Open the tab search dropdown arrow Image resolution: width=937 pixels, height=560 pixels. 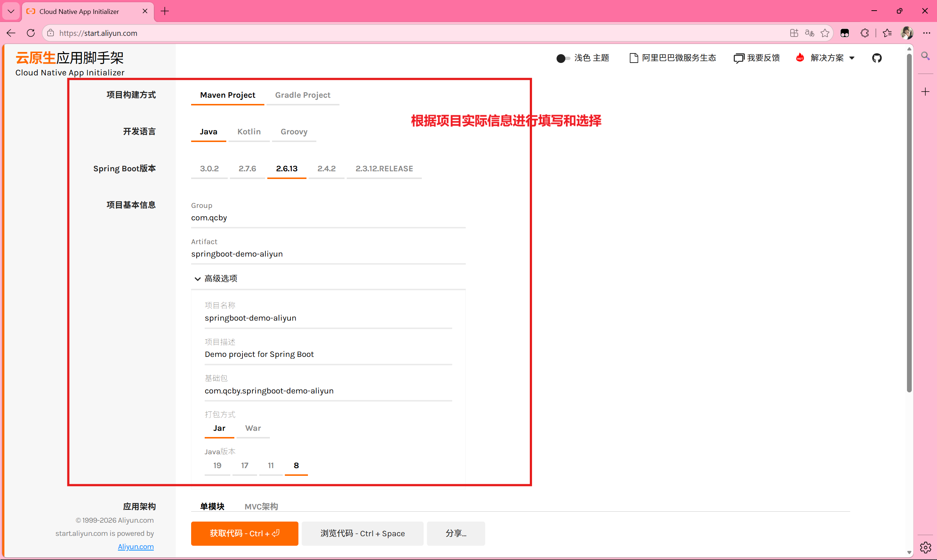point(11,11)
